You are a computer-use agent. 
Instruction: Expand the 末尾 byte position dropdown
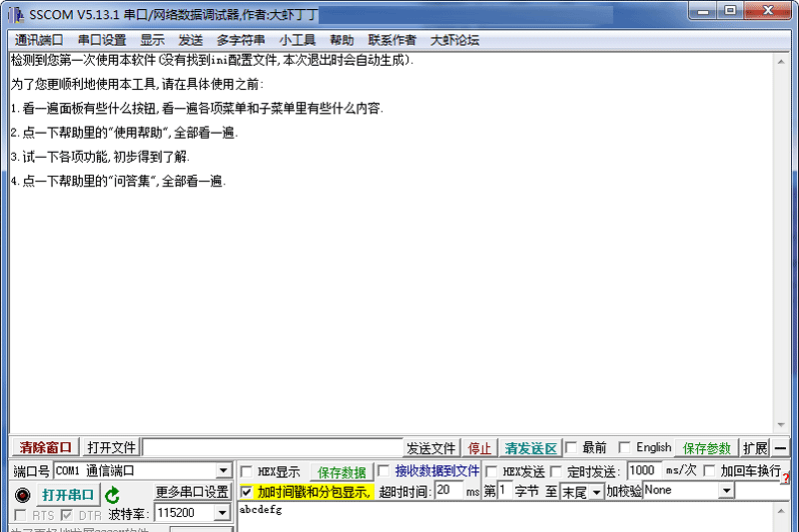click(595, 492)
